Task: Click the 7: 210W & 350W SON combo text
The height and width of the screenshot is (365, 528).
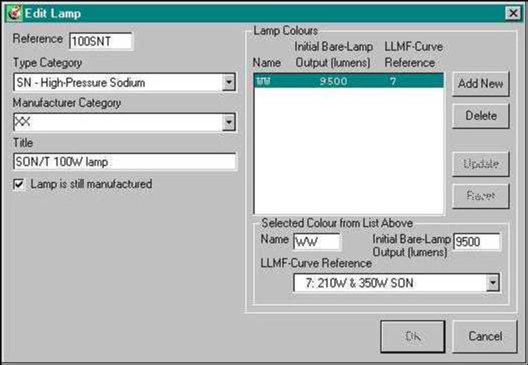Action: pyautogui.click(x=359, y=283)
